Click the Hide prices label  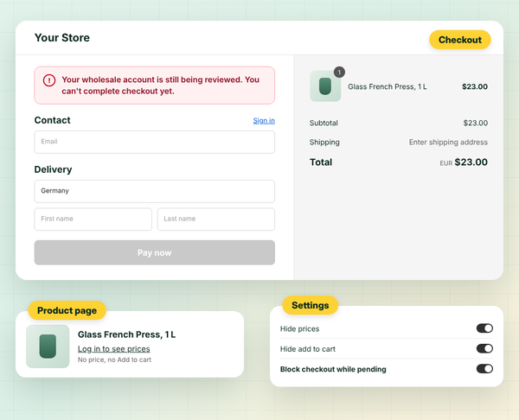[x=299, y=328]
